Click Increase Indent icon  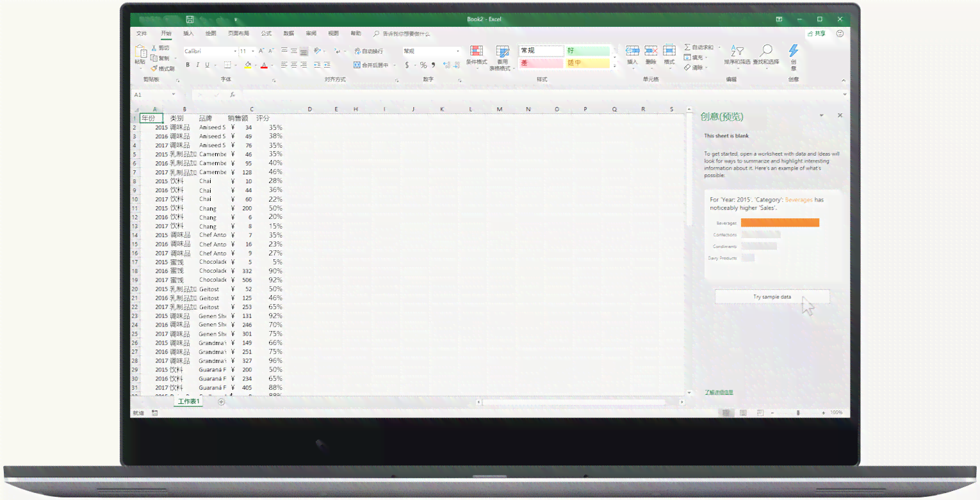coord(327,65)
